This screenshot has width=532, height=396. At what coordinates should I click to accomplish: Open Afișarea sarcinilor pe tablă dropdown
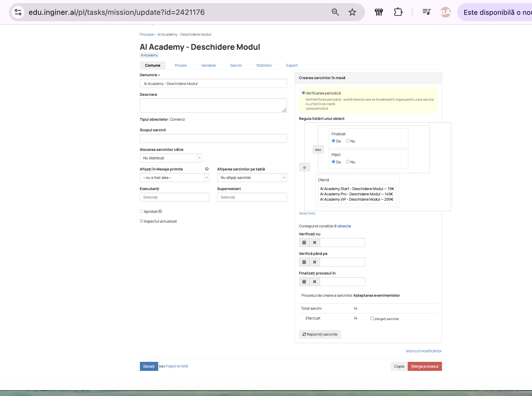click(252, 178)
